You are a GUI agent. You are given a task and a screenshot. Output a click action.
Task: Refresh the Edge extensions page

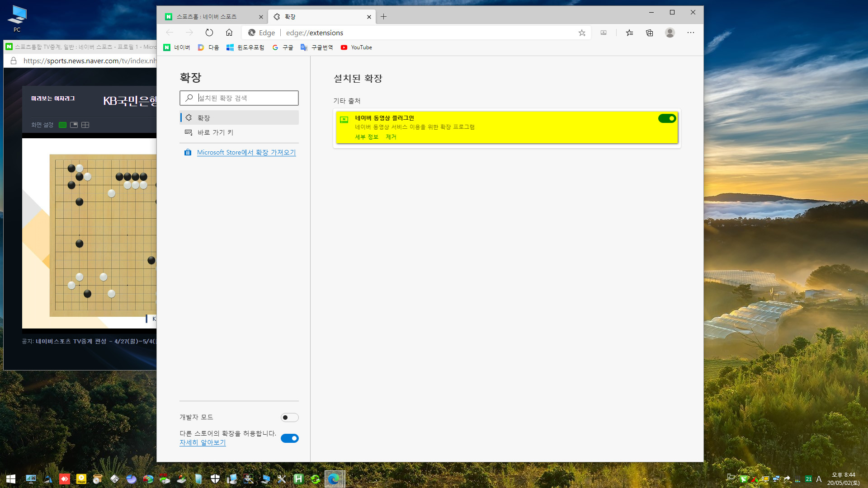click(209, 33)
